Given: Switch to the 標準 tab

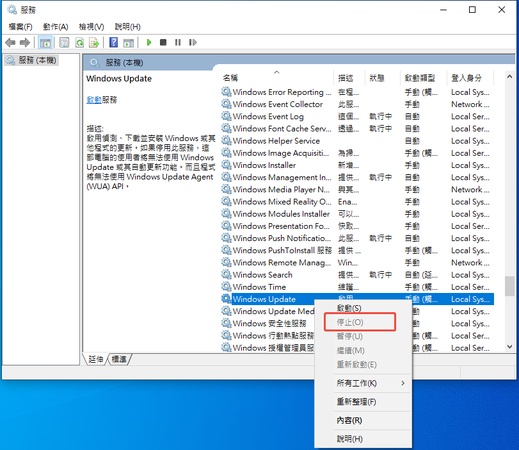Looking at the screenshot, I should [x=119, y=359].
